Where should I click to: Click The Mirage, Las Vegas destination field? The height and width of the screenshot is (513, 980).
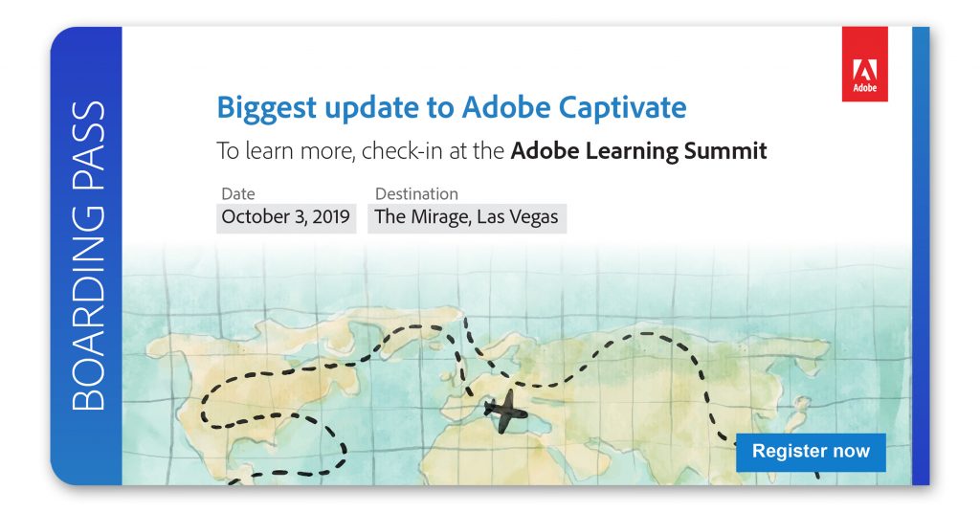click(466, 217)
